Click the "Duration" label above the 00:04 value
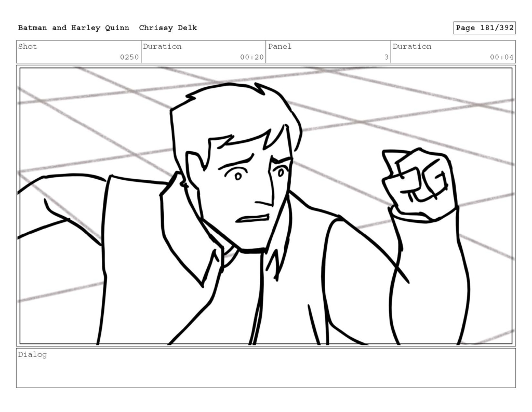 tap(412, 46)
